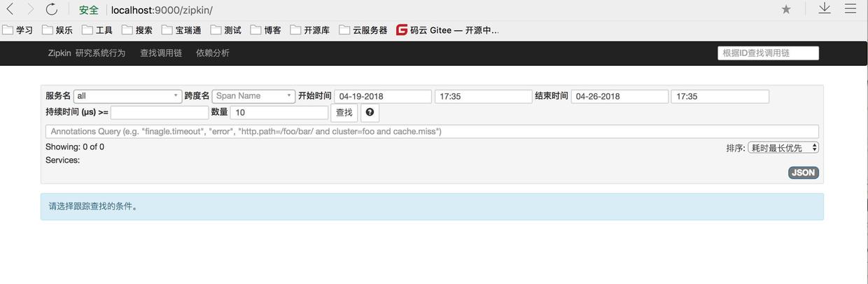This screenshot has height=284, width=868.
Task: Expand the 服务名 service dropdown
Action: coord(127,96)
